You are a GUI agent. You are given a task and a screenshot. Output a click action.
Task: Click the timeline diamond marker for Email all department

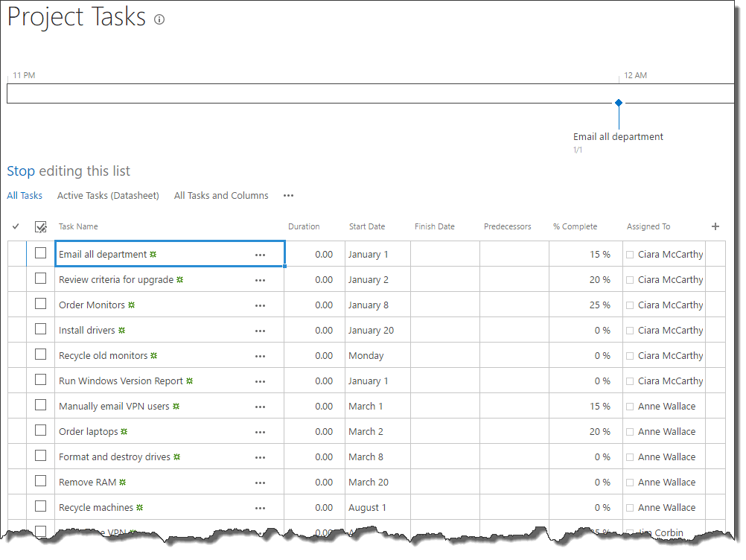click(619, 103)
